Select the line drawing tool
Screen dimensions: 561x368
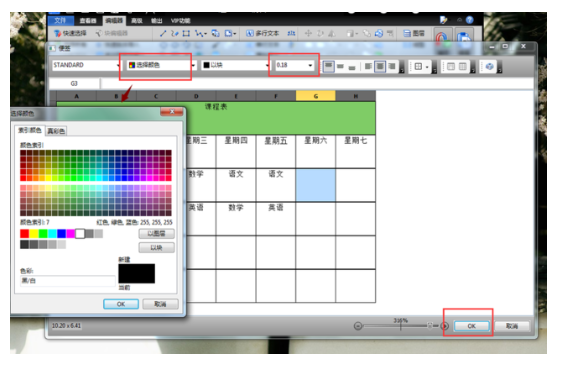click(163, 34)
